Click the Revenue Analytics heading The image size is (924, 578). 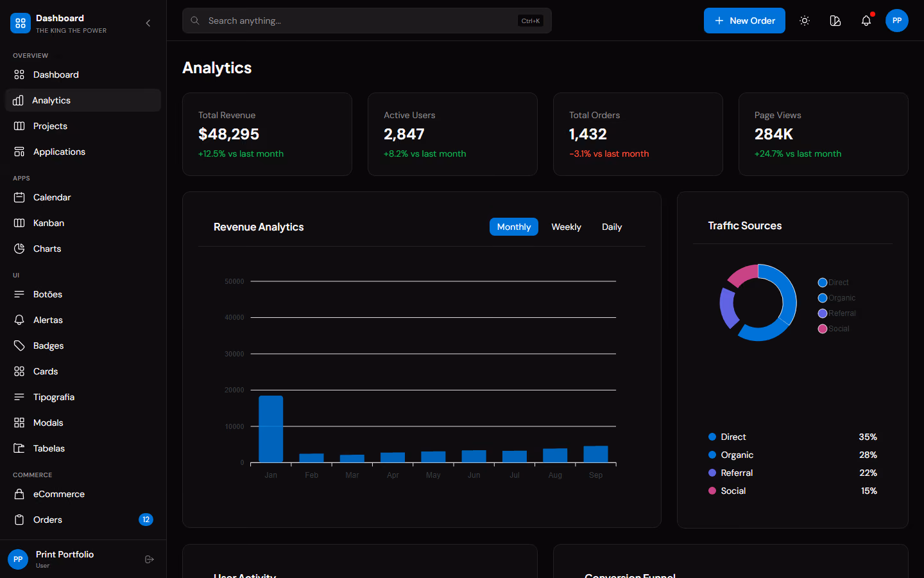[259, 227]
